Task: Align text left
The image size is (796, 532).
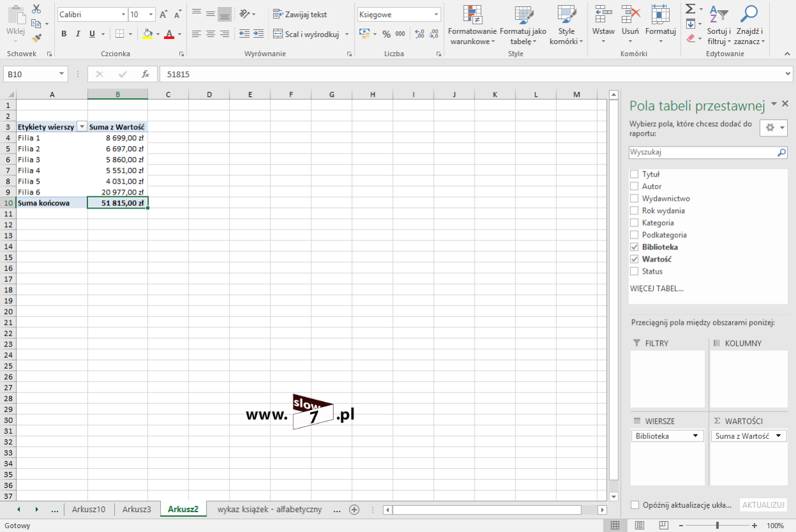Action: (196, 34)
